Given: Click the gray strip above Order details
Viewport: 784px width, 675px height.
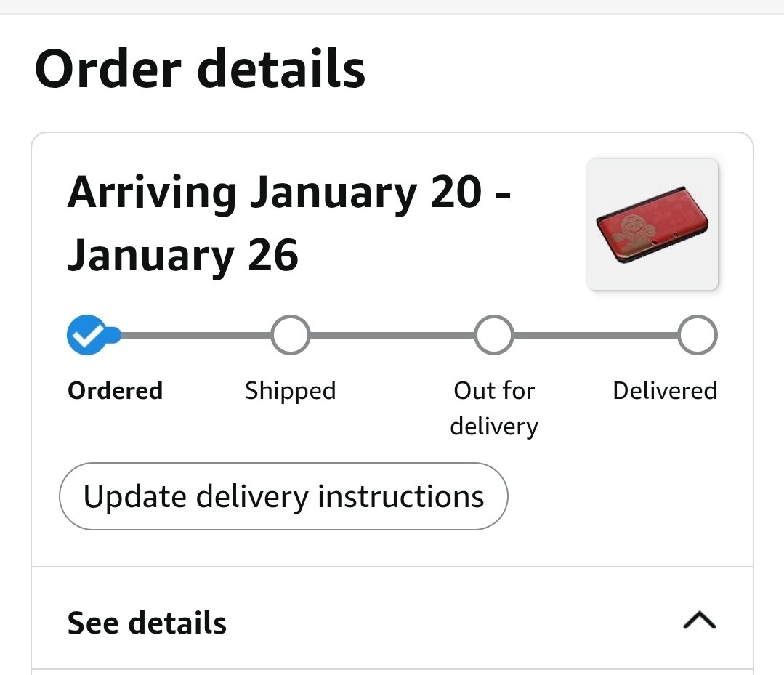Looking at the screenshot, I should pos(392,6).
